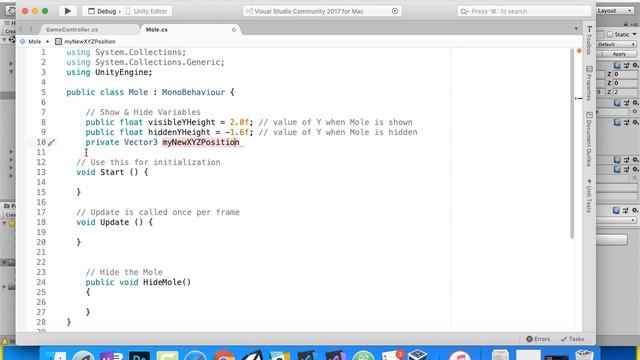
Task: Open the document tabs overflow dropdown arrow
Action: click(576, 29)
